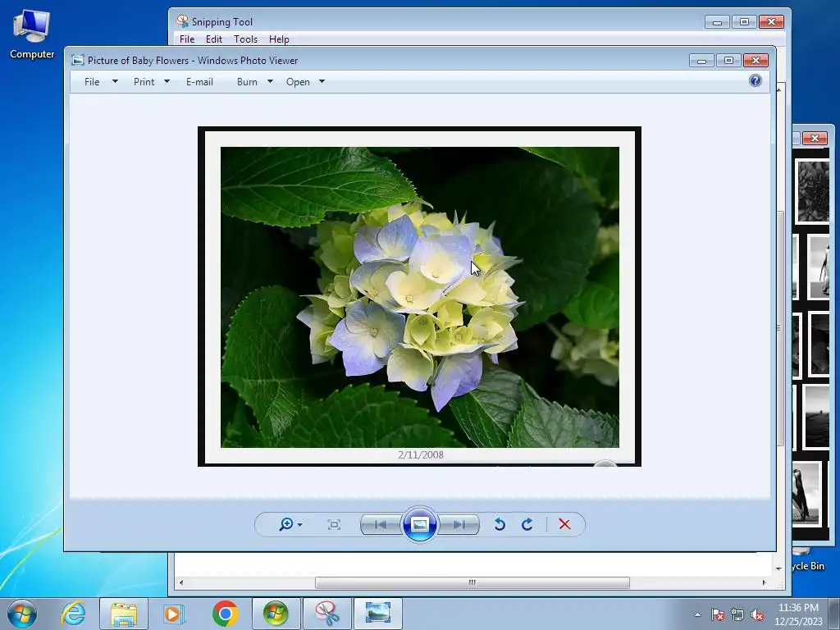Click the Action Center flag icon
The width and height of the screenshot is (840, 630).
click(x=718, y=614)
